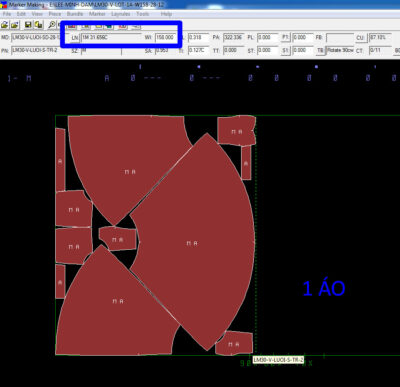Open the Piece menu

(x=55, y=14)
